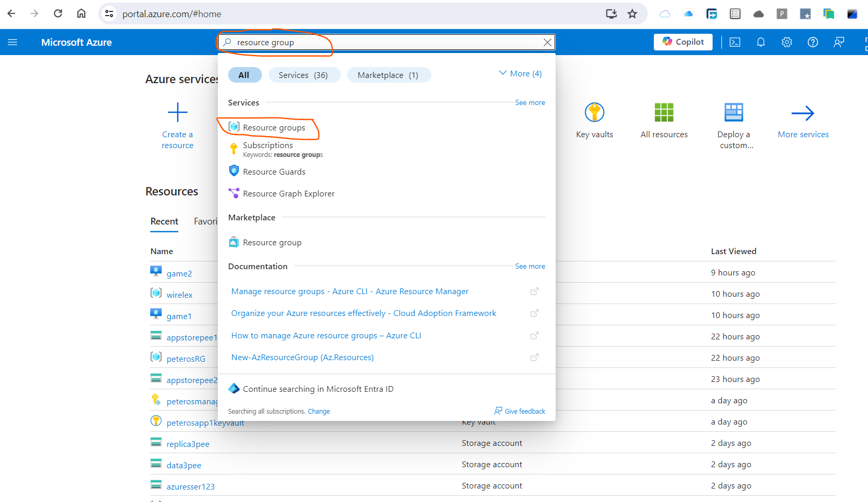Open the game1 resource
Image resolution: width=868 pixels, height=502 pixels.
179,316
